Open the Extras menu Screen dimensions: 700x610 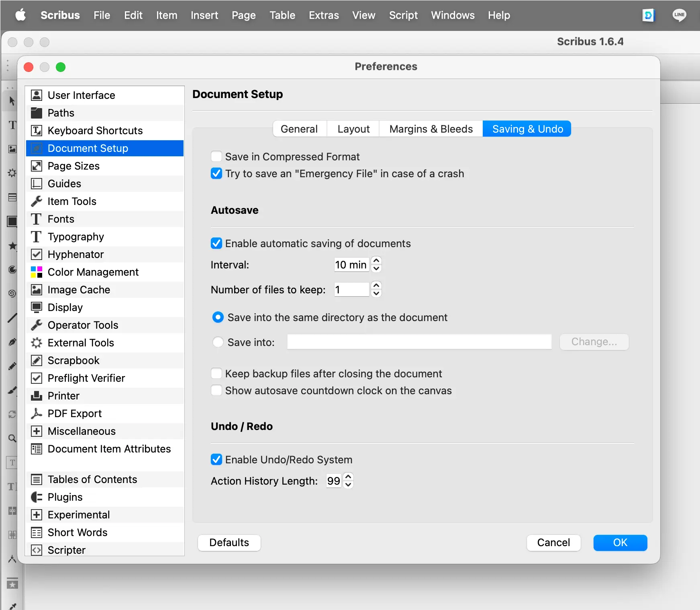[324, 15]
